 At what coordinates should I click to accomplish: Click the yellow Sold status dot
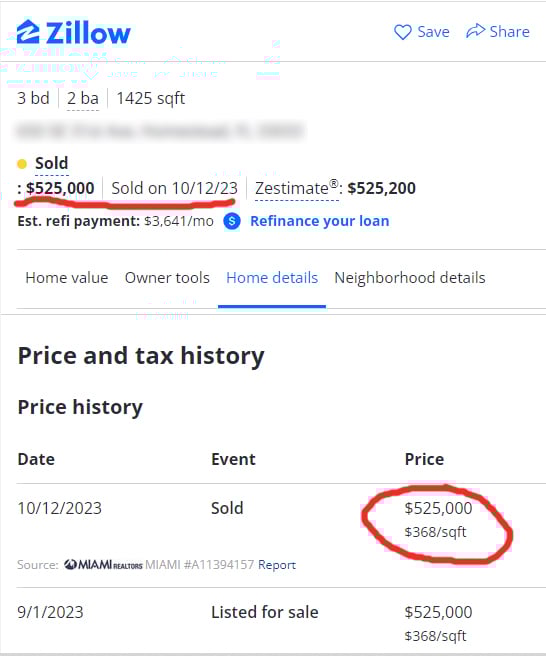pos(22,164)
